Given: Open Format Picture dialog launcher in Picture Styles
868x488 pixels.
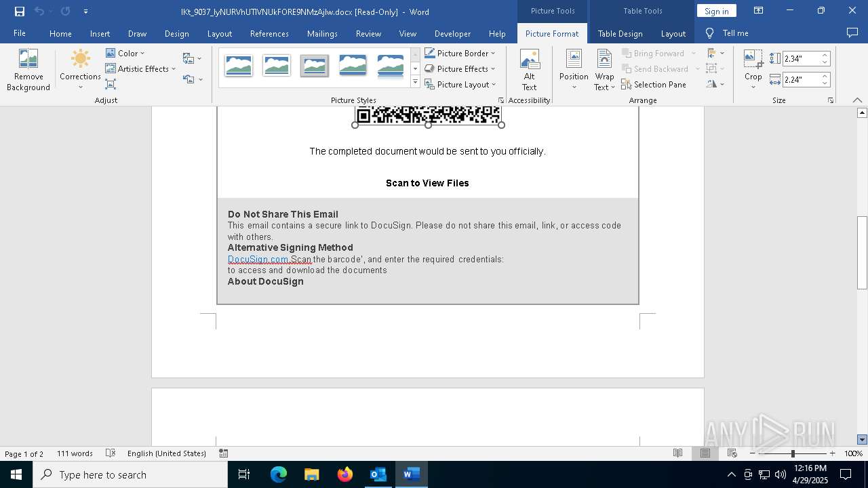Looking at the screenshot, I should click(x=501, y=100).
